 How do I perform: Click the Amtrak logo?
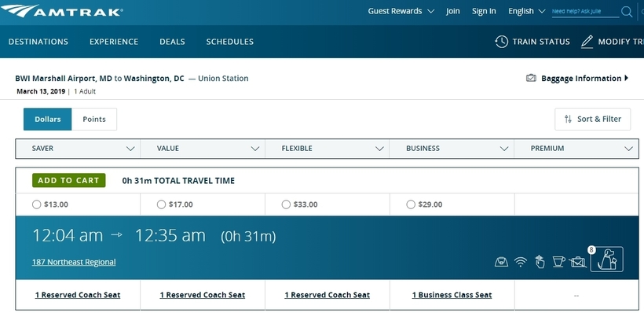pos(61,11)
